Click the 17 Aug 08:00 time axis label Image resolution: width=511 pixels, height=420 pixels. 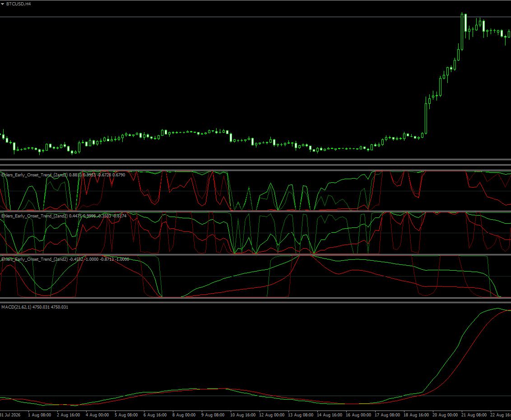(x=387, y=415)
